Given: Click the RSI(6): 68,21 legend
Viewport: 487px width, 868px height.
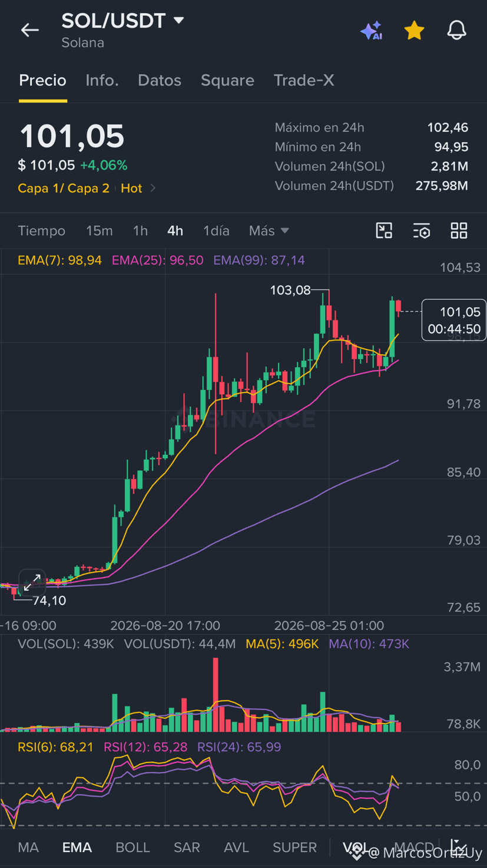Looking at the screenshot, I should pos(55,747).
